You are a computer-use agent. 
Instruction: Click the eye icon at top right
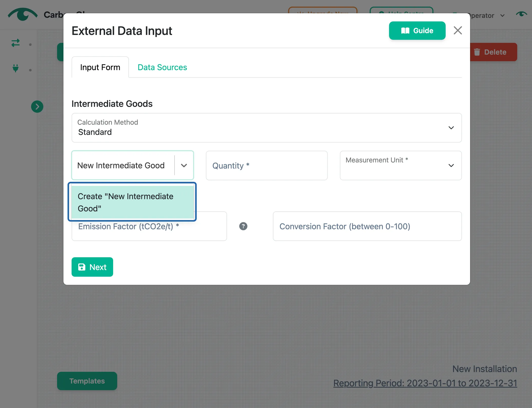pyautogui.click(x=522, y=14)
